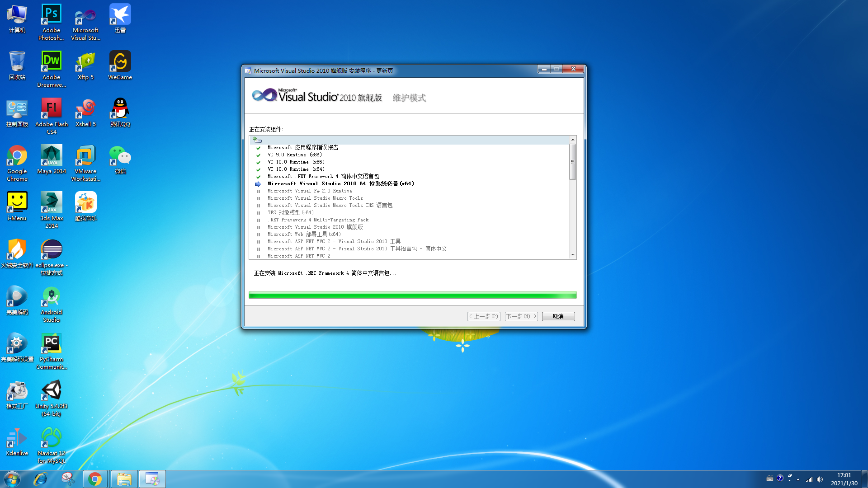The image size is (868, 488).
Task: Click the tray help question mark icon
Action: 780,478
